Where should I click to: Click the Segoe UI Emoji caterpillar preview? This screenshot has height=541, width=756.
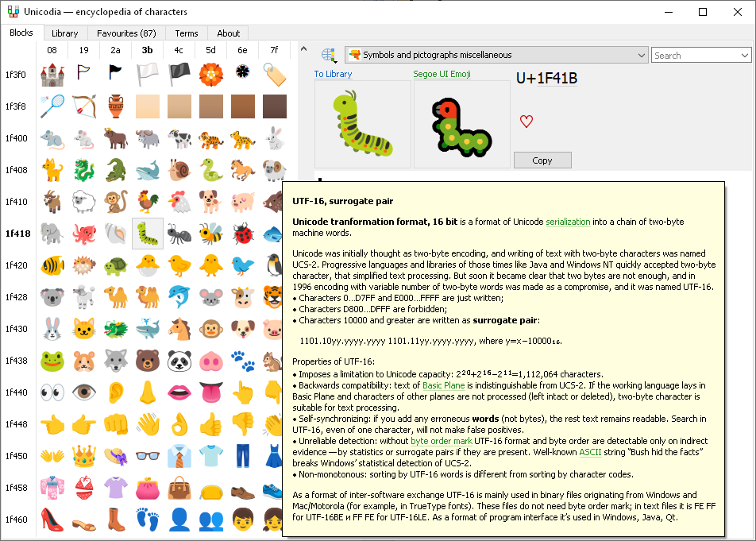point(461,125)
